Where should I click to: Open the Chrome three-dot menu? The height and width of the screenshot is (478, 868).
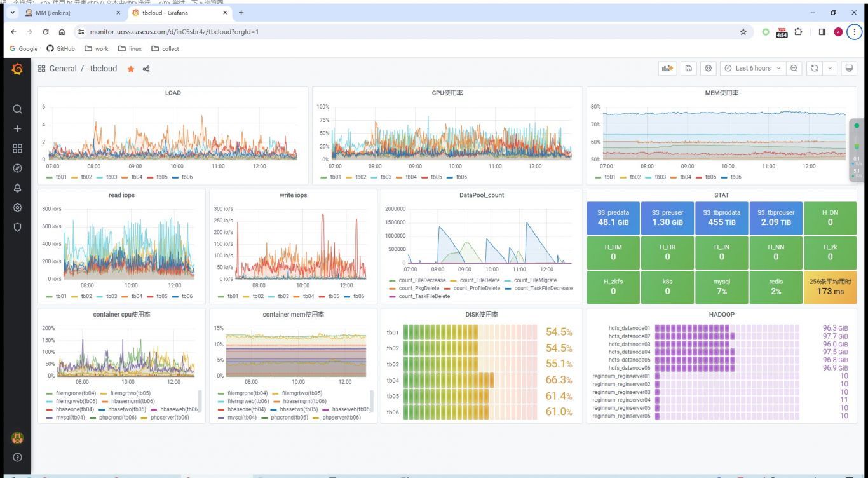click(855, 32)
